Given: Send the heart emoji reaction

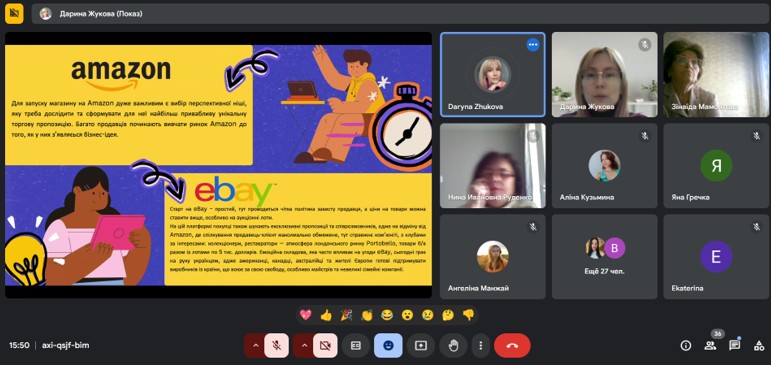Looking at the screenshot, I should tap(305, 315).
